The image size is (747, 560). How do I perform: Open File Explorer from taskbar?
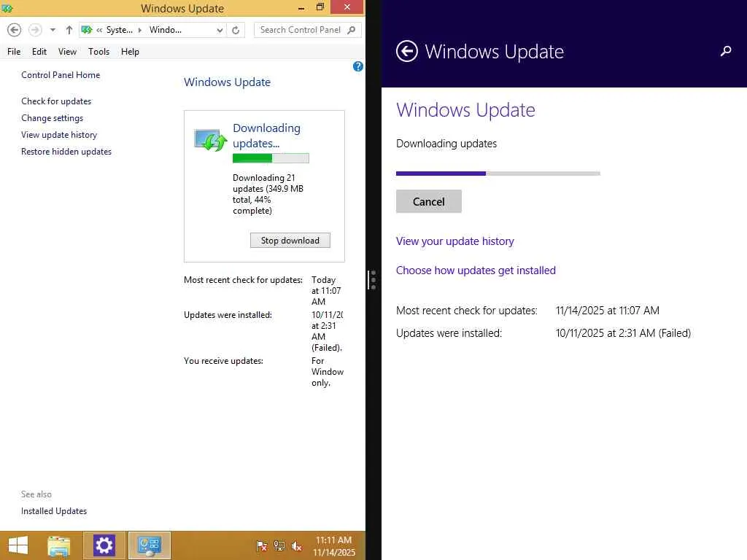[x=59, y=545]
